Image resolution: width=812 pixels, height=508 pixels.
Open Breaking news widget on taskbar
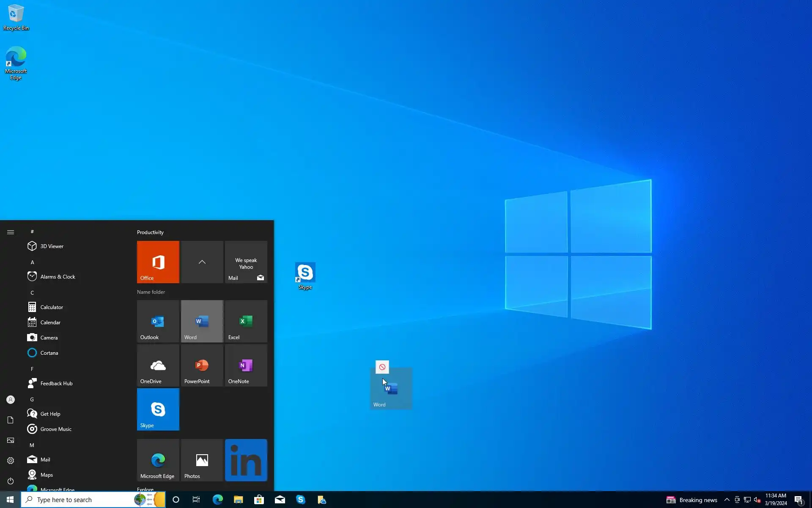(x=692, y=500)
